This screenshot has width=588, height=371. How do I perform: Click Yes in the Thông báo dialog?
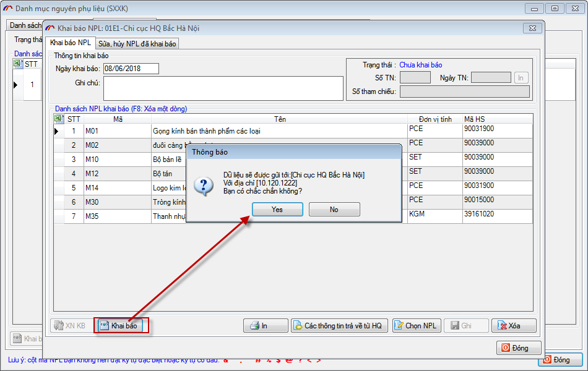277,210
